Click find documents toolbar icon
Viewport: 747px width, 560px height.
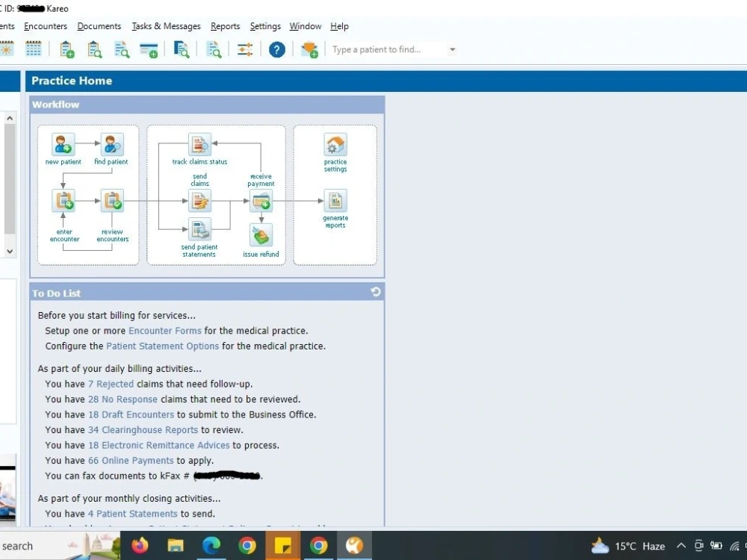click(181, 49)
